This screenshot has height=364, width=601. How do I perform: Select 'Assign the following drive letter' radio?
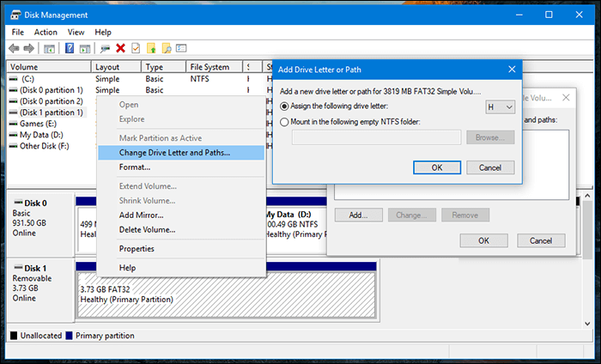[284, 106]
